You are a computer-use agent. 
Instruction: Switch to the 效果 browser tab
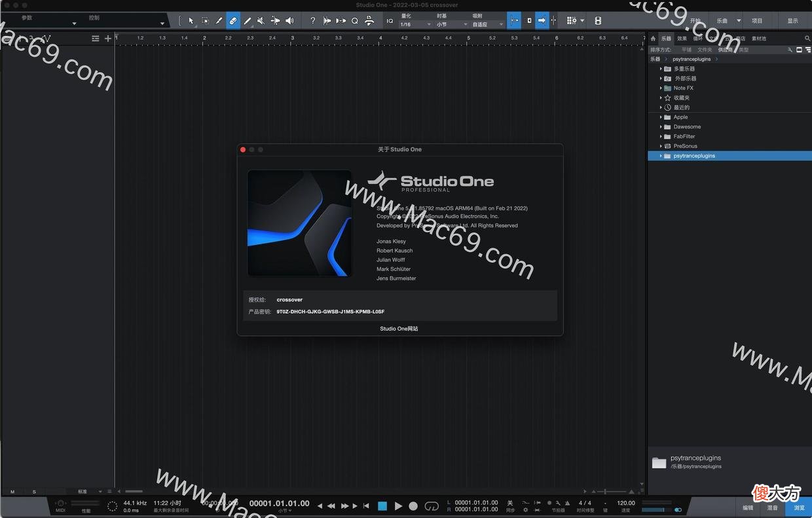[x=682, y=39]
